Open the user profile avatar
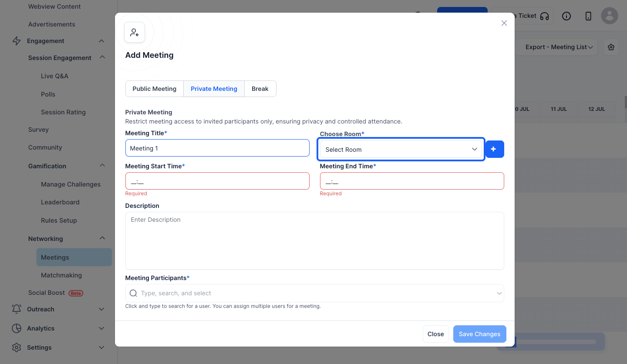Screen dimensions: 627x364 [x=610, y=16]
